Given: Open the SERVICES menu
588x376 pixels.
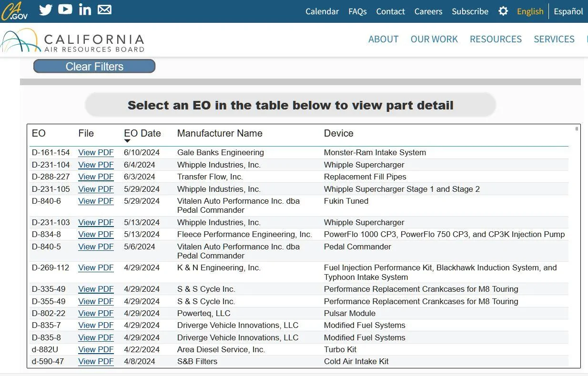Looking at the screenshot, I should [554, 39].
